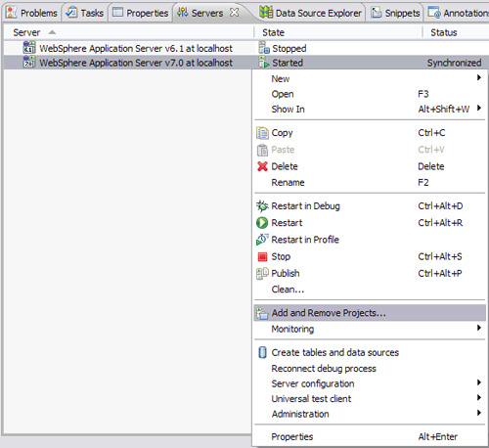Click the Paste menu entry
Image resolution: width=489 pixels, height=448 pixels.
tap(370, 150)
